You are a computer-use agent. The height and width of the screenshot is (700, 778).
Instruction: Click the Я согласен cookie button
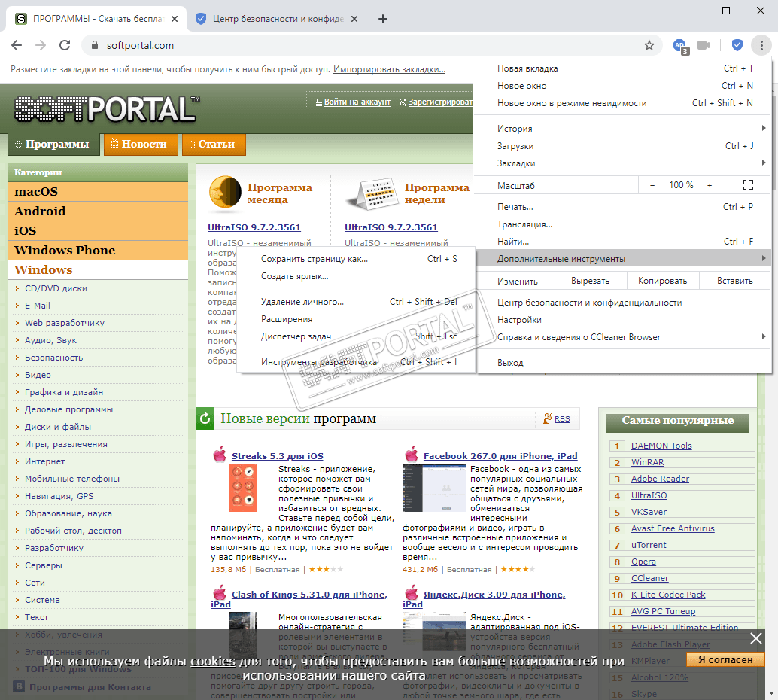tap(725, 659)
